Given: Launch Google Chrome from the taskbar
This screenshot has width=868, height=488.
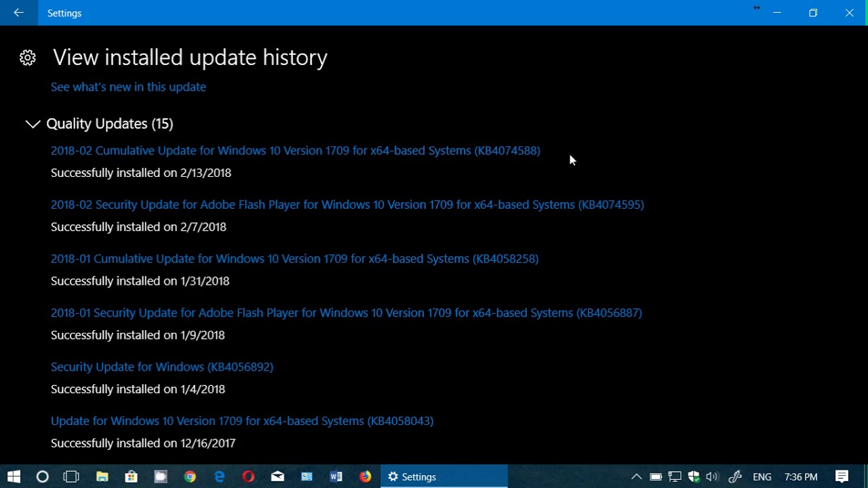Looking at the screenshot, I should [x=190, y=476].
